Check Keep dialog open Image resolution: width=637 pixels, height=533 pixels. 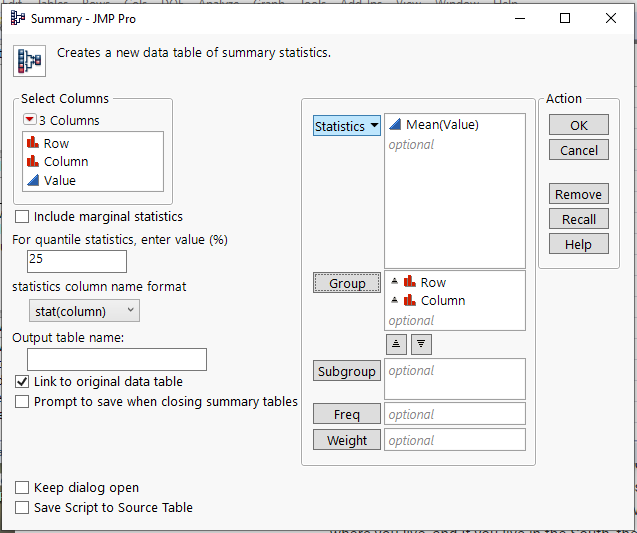tap(23, 488)
